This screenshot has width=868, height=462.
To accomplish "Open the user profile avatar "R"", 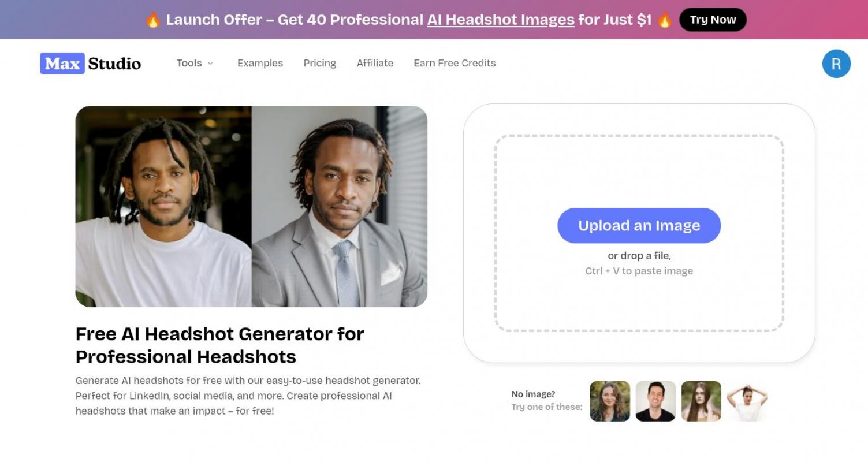I will pos(836,64).
